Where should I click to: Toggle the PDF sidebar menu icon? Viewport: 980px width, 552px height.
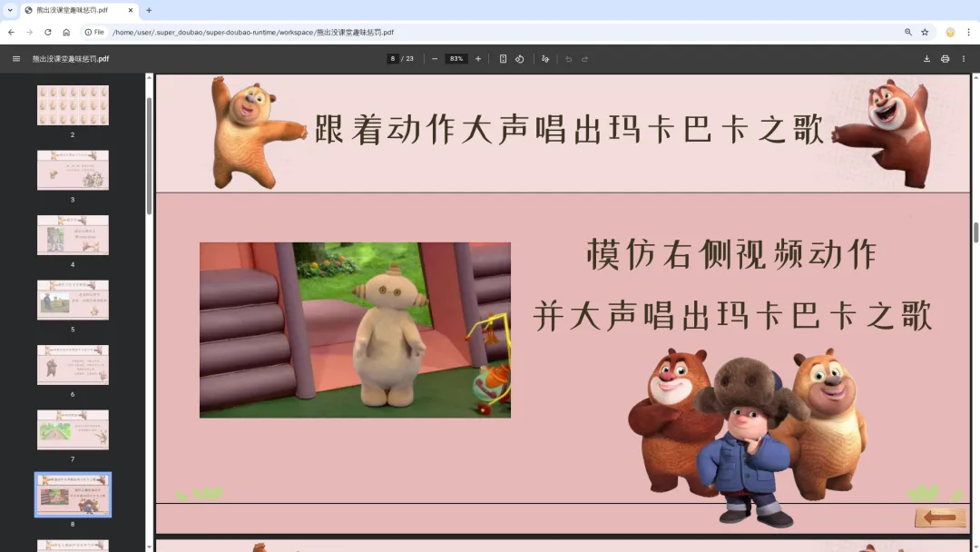coord(16,59)
